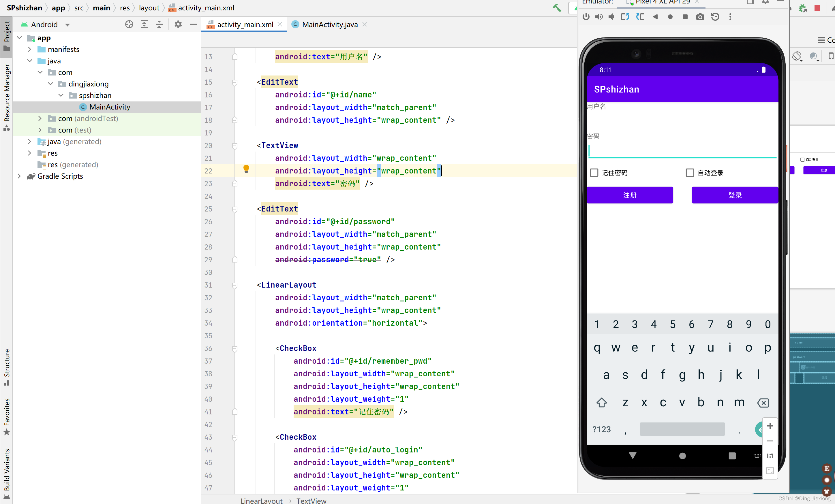Click the TextView breadcrumb at editor bottom
835x504 pixels.
[x=311, y=500]
